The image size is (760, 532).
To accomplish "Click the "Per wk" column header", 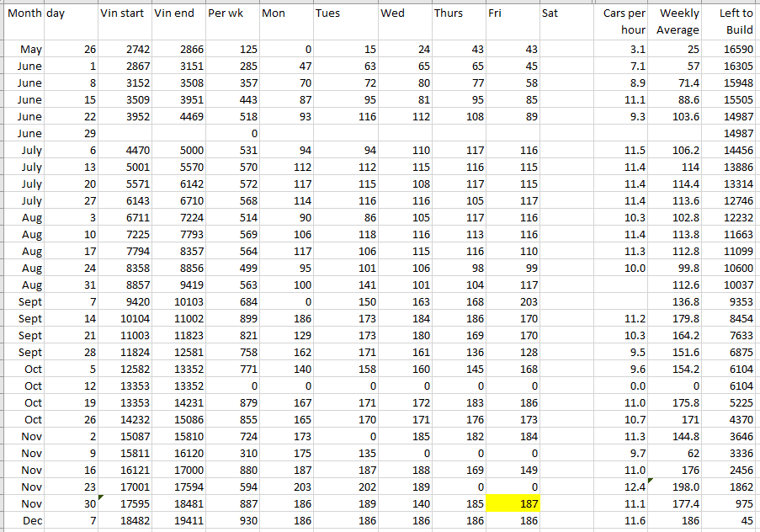I will (231, 14).
